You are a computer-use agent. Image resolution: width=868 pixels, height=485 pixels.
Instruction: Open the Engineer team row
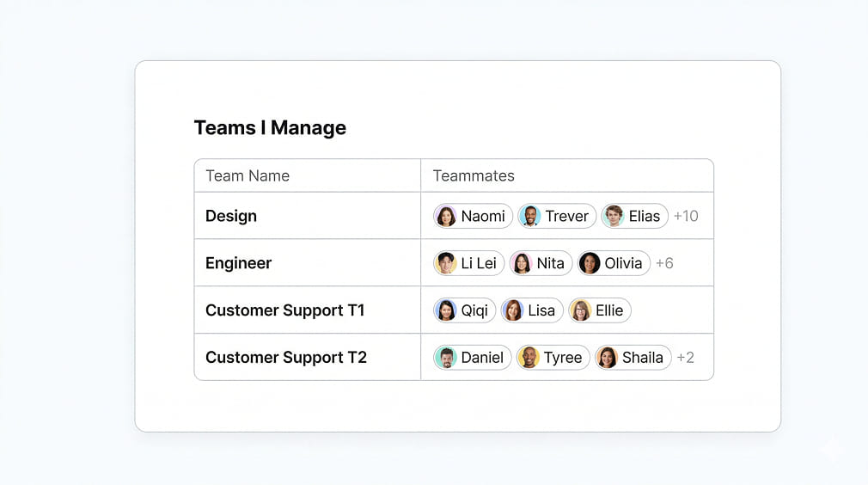238,263
